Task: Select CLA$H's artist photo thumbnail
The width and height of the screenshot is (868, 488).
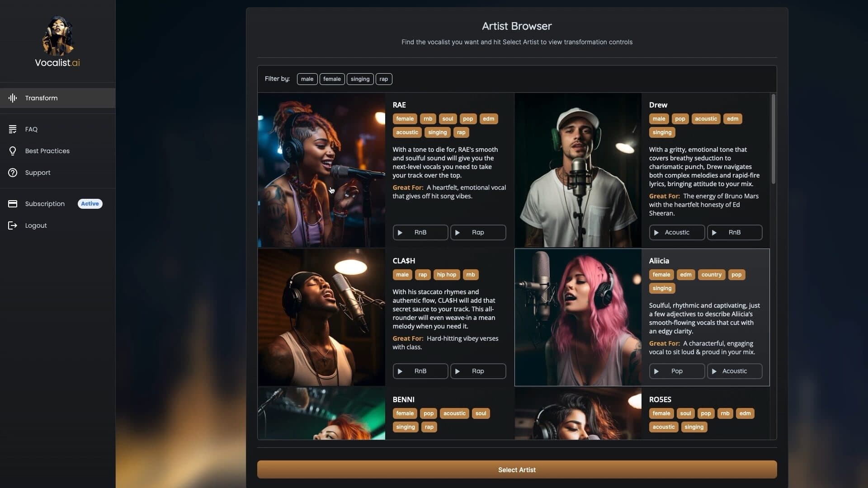Action: [x=321, y=317]
